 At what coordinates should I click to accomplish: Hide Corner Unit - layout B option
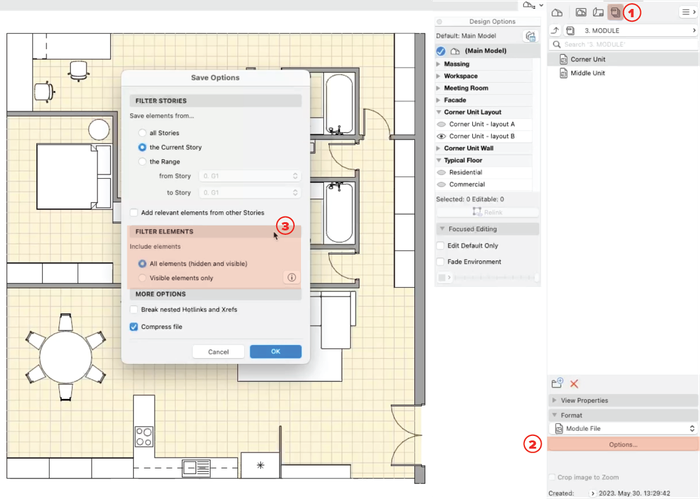442,136
